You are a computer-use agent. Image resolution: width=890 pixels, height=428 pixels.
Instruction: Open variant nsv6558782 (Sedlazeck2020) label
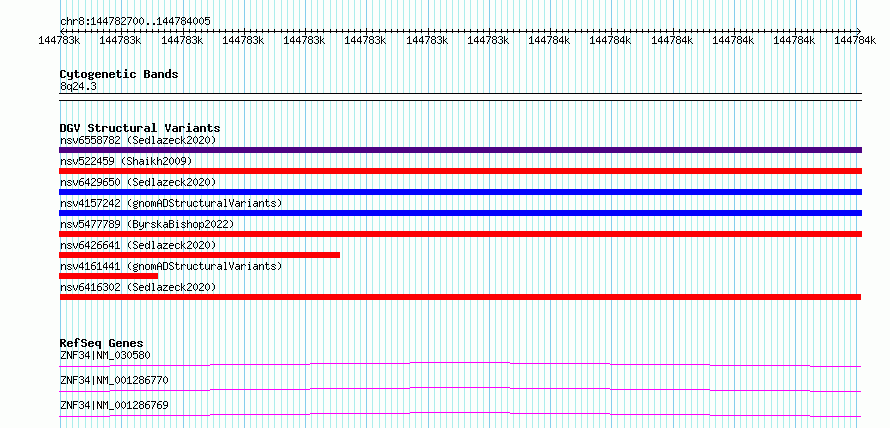point(138,140)
